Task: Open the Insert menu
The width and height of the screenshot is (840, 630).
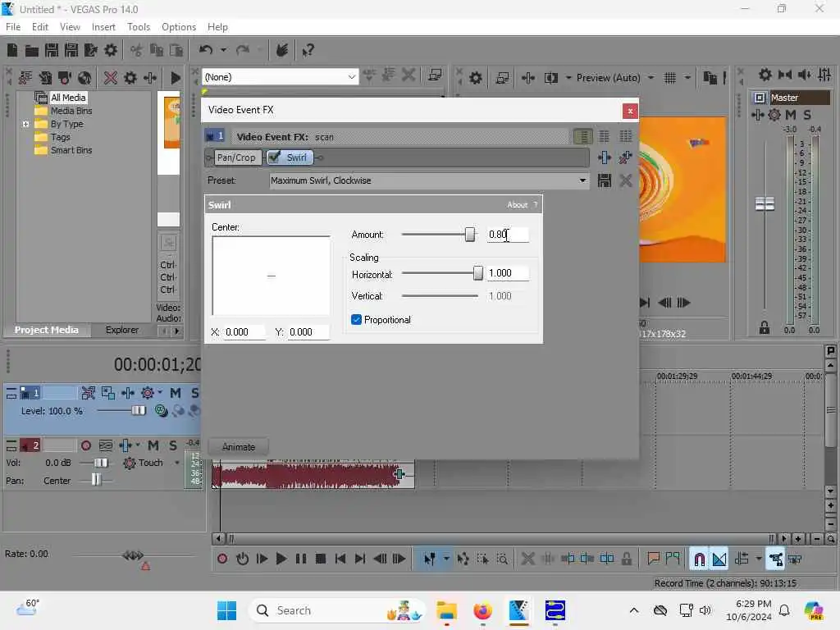Action: pyautogui.click(x=103, y=27)
